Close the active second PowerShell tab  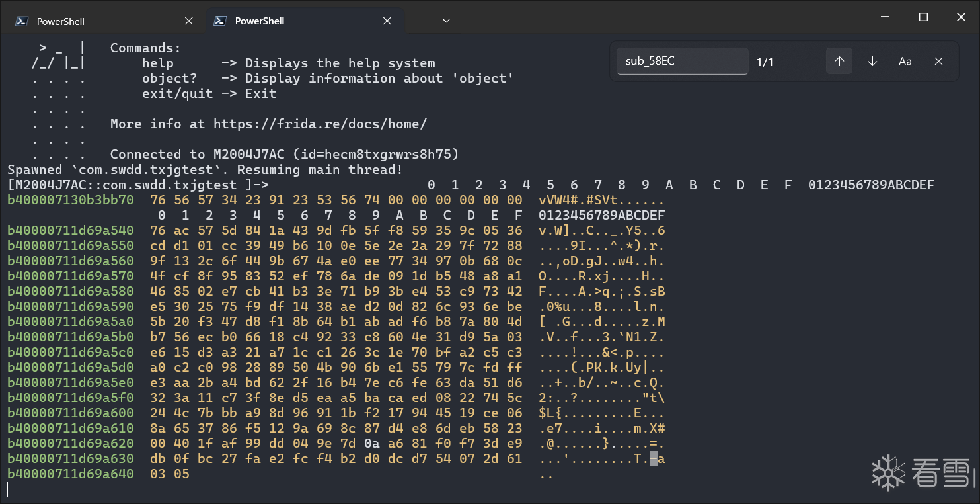[x=388, y=21]
